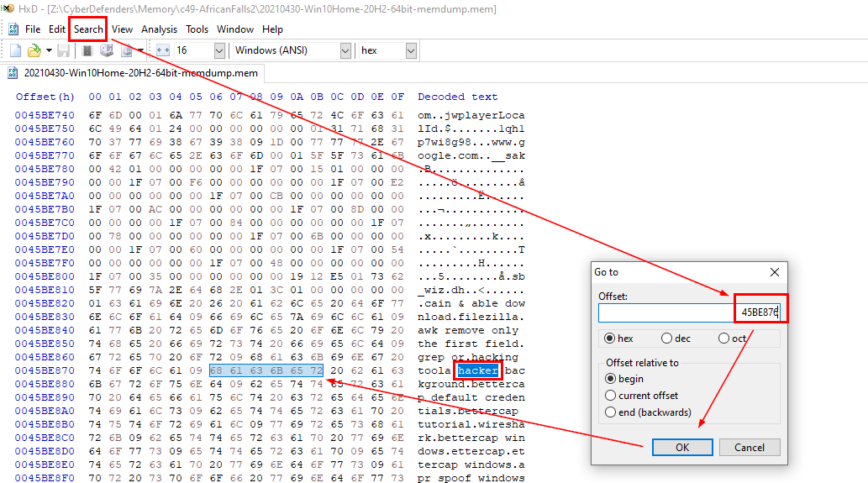Click the highlighted hex bytes 68 61 63 6B 65 72
Viewport: 868px width, 483px height.
click(266, 370)
